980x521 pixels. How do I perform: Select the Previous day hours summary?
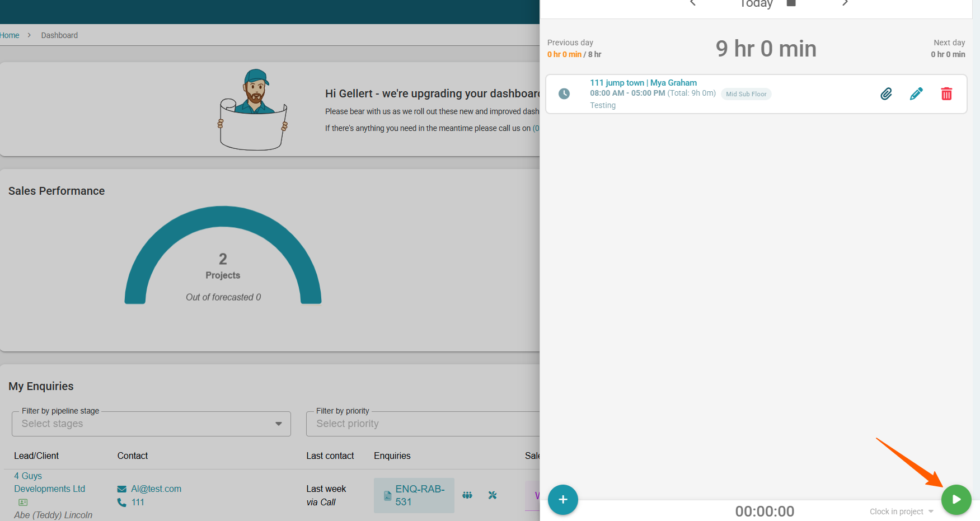[x=574, y=48]
